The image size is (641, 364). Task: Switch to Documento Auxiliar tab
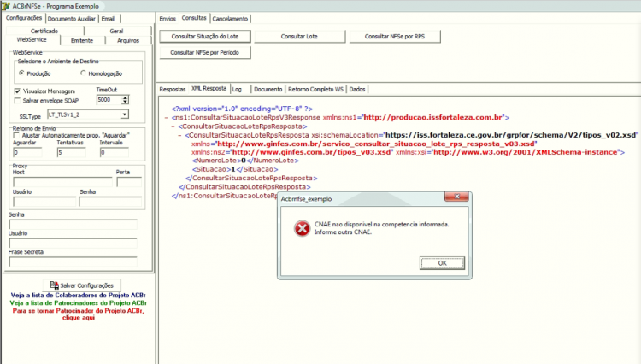click(x=71, y=19)
